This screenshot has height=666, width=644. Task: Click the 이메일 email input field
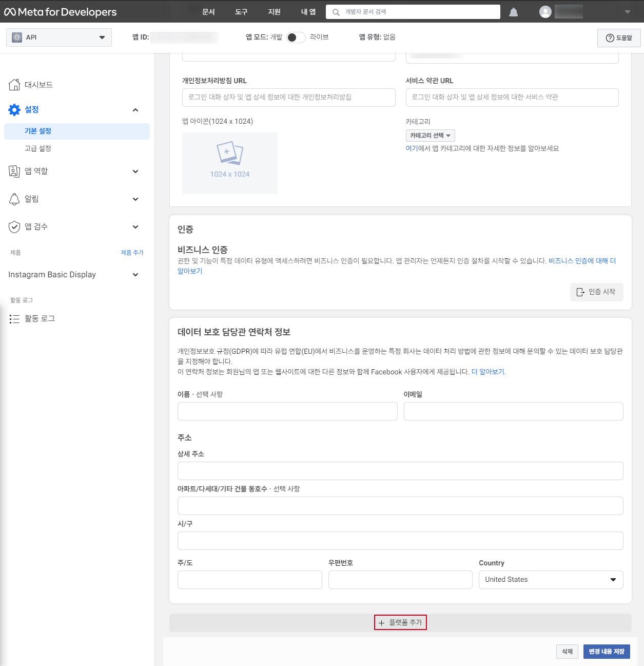[514, 411]
